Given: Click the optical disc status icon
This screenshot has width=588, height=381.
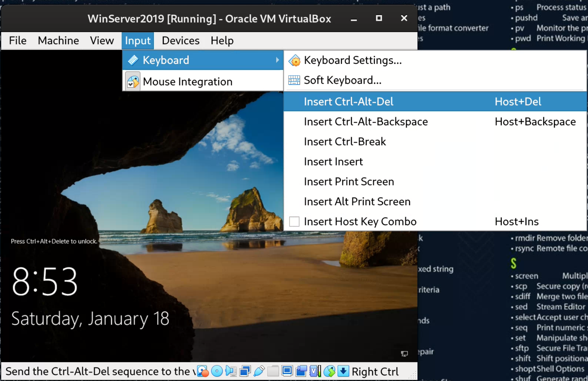Looking at the screenshot, I should tap(217, 371).
